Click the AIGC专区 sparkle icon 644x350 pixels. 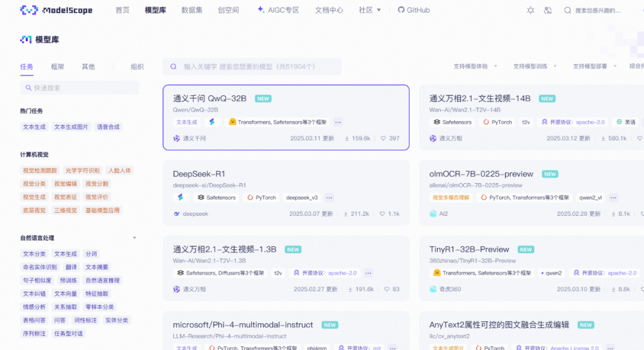point(261,10)
